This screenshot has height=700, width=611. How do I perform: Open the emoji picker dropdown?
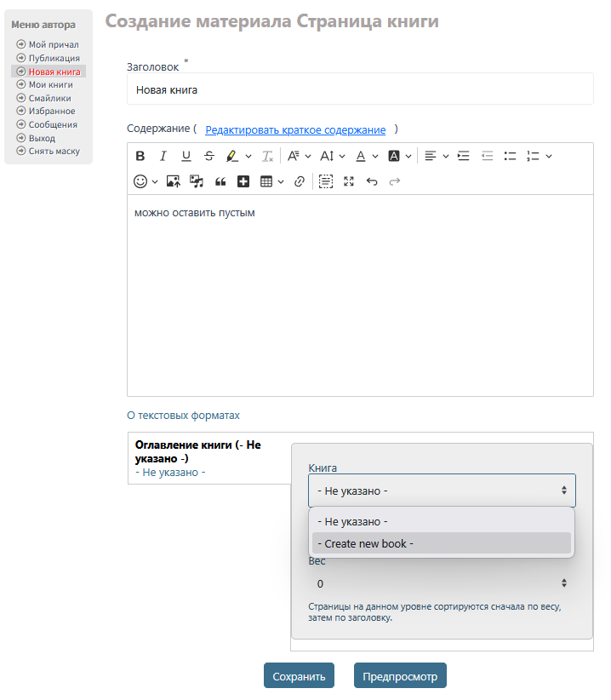pos(146,181)
